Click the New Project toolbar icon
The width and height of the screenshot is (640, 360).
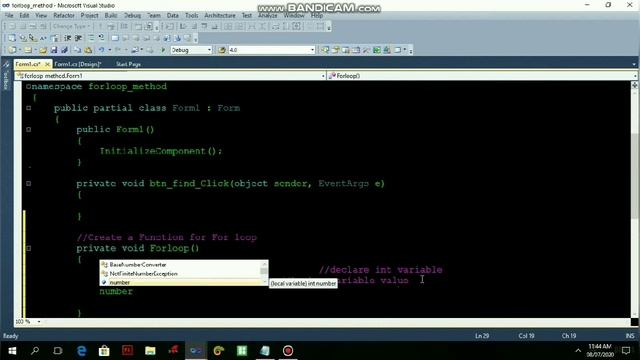[x=12, y=50]
